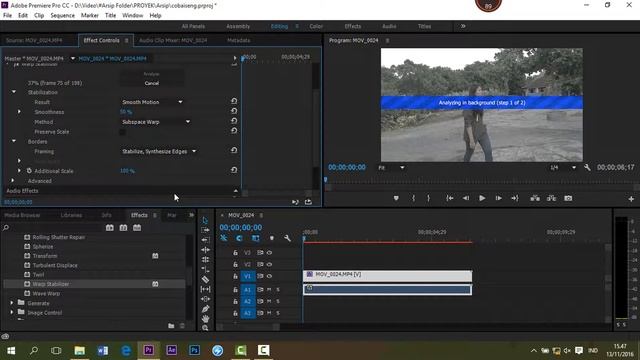Select the Slide tool

tap(205, 299)
